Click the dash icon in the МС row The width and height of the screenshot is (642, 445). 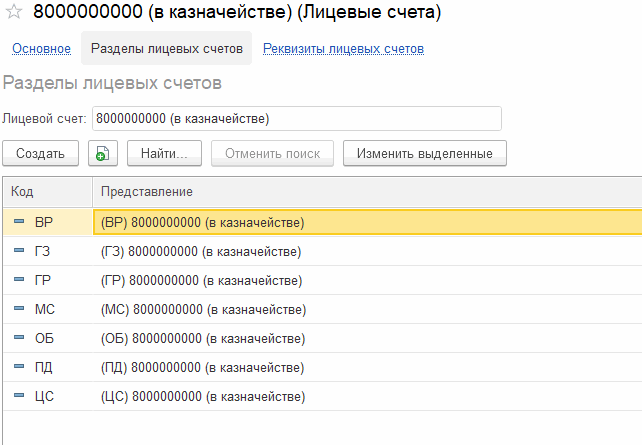pos(19,309)
